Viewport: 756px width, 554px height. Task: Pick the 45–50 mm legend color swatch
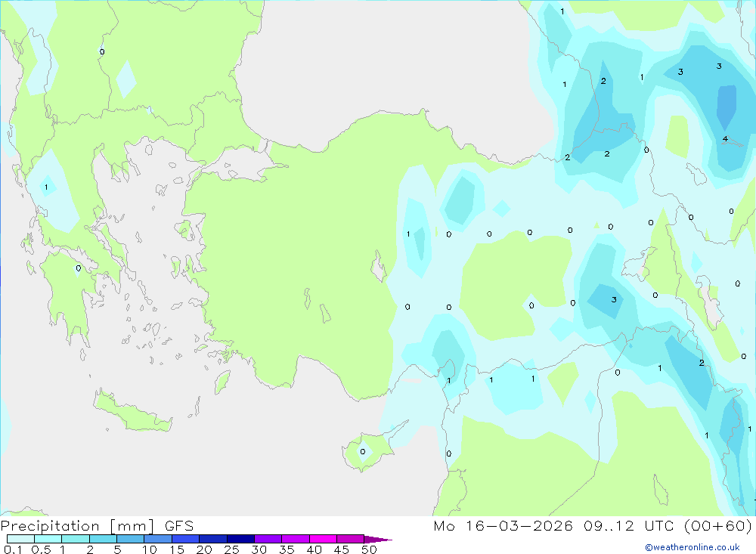351,539
